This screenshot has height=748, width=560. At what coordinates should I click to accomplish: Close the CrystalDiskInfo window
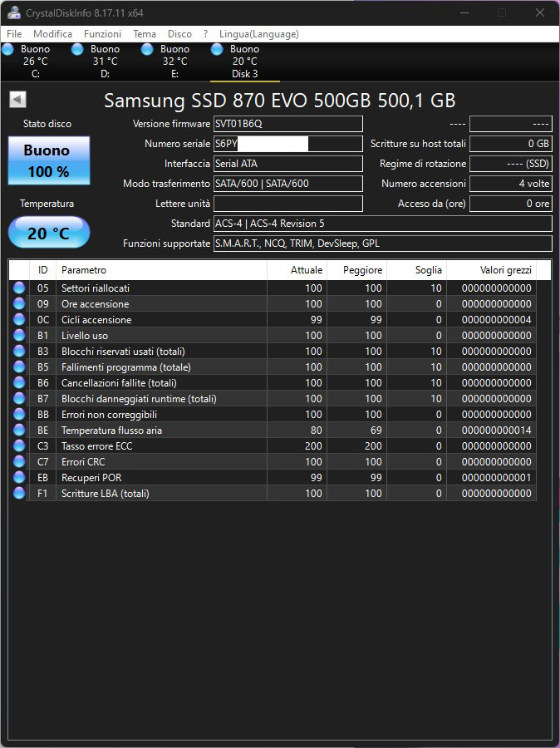[x=540, y=12]
